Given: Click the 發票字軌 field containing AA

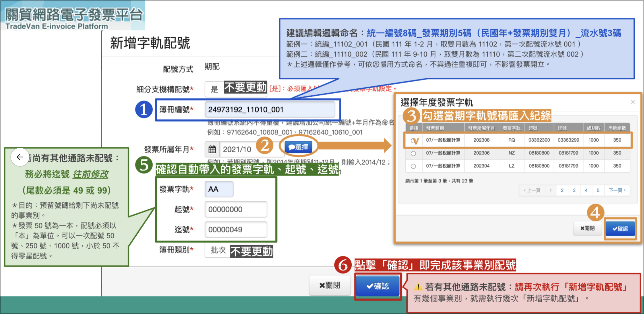Looking at the screenshot, I should [219, 189].
